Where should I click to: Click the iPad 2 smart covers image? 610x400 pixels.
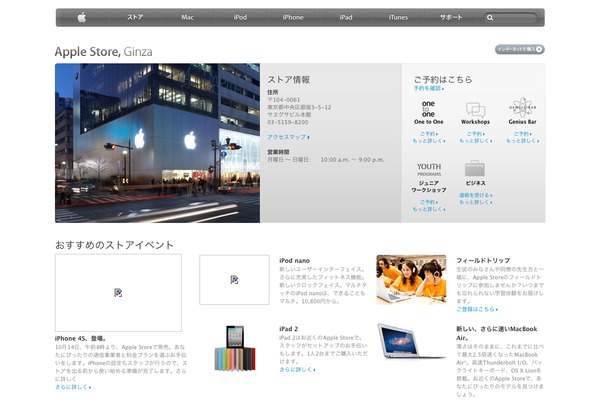235,348
